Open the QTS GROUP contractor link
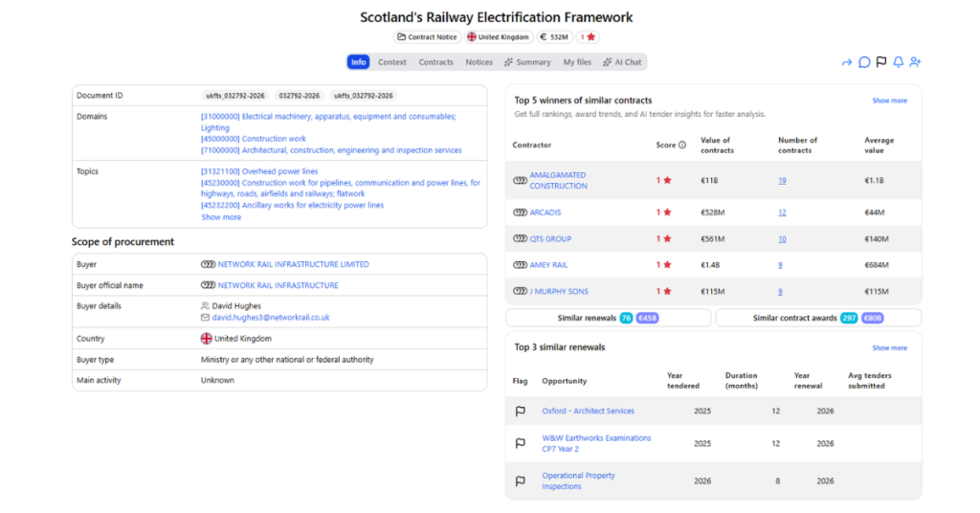 [x=550, y=238]
